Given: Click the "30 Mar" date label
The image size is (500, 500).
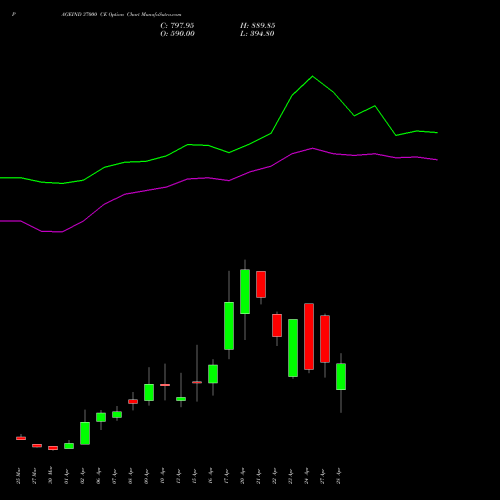Looking at the screenshot, I should (51, 476).
